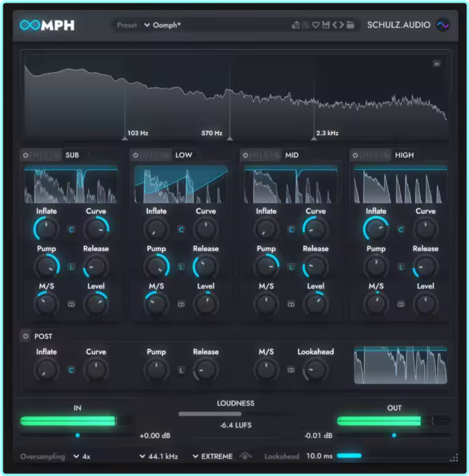The image size is (469, 476).
Task: Toggle the C button in HIGH band
Action: click(x=401, y=230)
